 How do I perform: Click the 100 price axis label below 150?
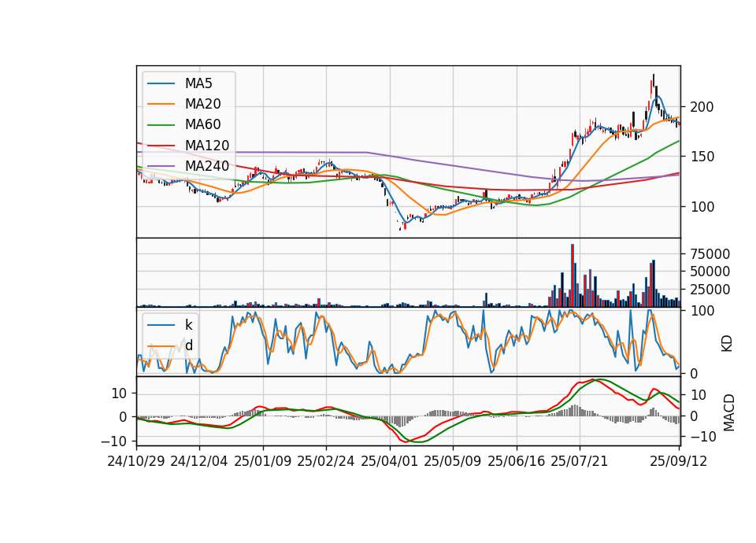702,207
